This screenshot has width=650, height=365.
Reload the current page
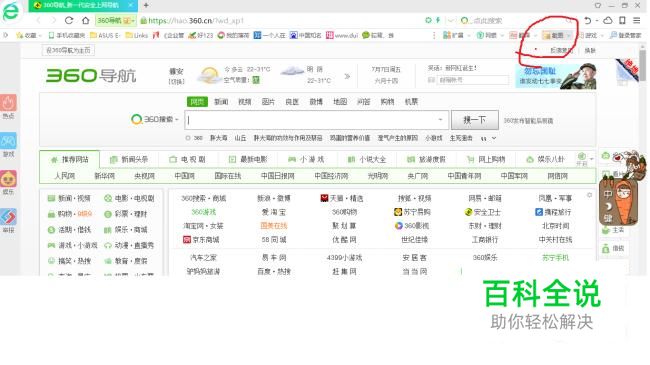pyautogui.click(x=69, y=20)
